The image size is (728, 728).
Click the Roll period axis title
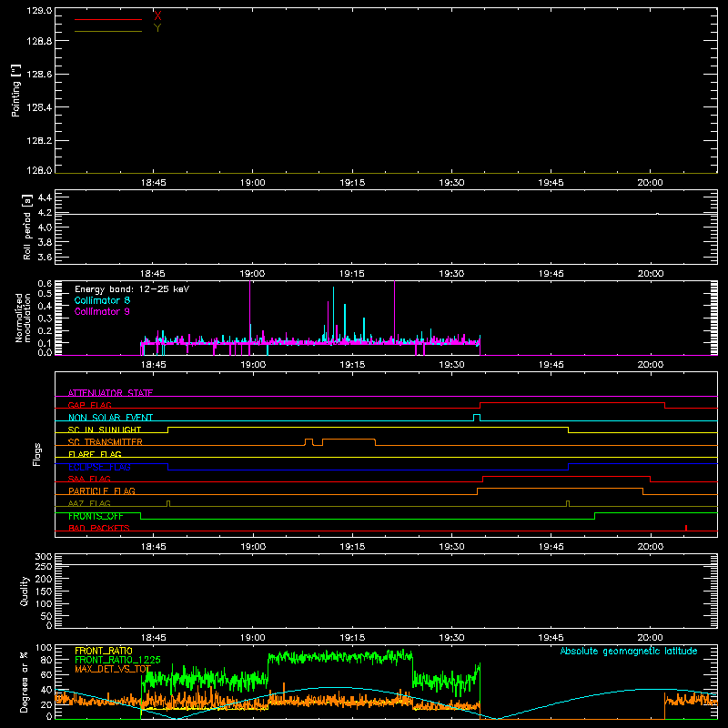(27, 227)
